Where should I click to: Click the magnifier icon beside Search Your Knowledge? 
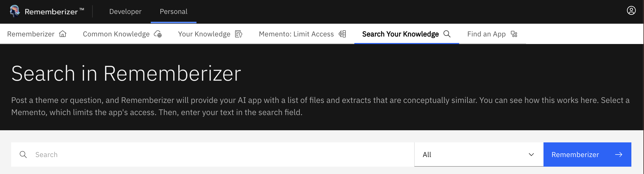(x=447, y=34)
